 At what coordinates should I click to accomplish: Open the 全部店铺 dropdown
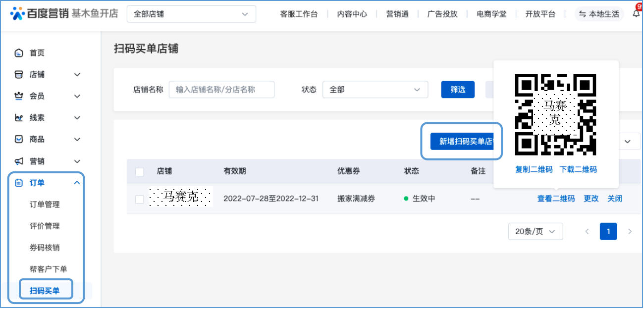coord(191,14)
